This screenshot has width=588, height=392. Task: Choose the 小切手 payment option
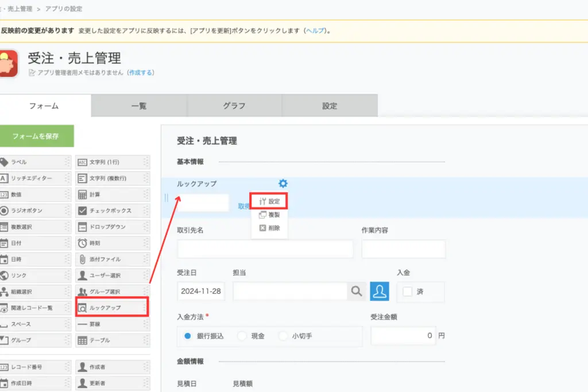283,336
